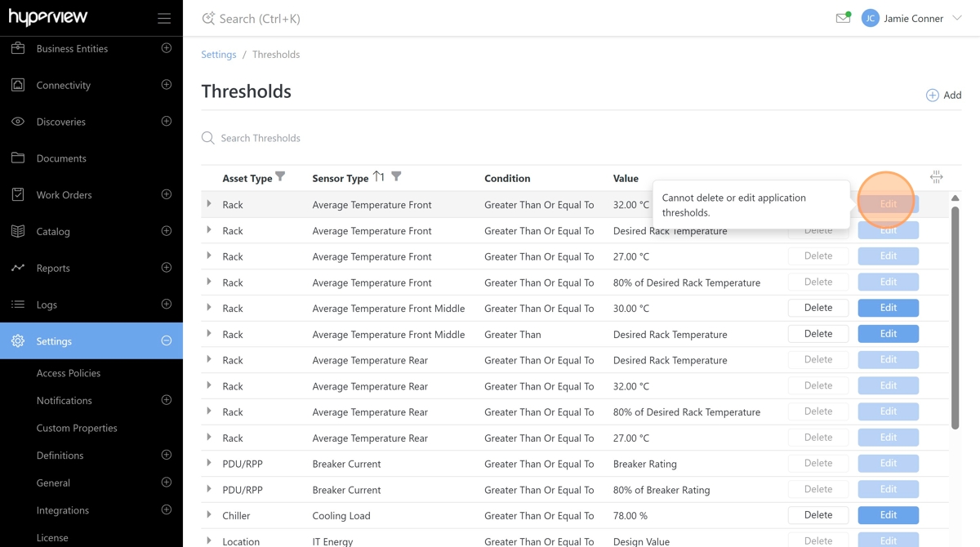Screen dimensions: 980x547
Task: Click the Discoveries eye icon
Action: tap(18, 122)
